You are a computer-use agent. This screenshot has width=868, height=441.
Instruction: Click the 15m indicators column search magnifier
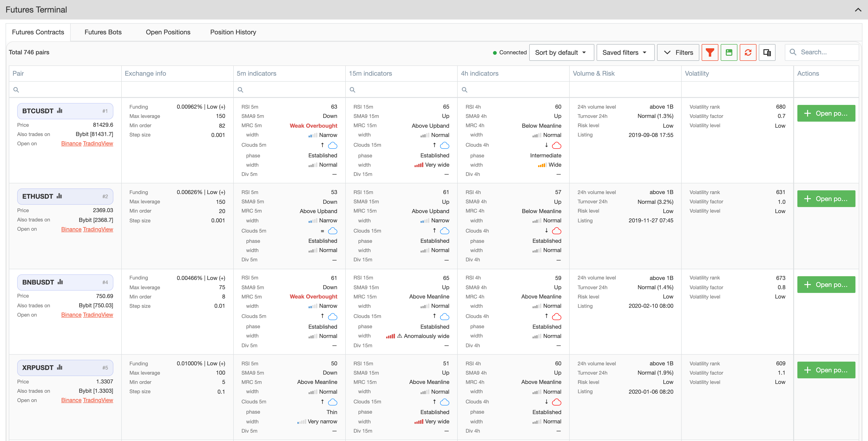point(352,90)
